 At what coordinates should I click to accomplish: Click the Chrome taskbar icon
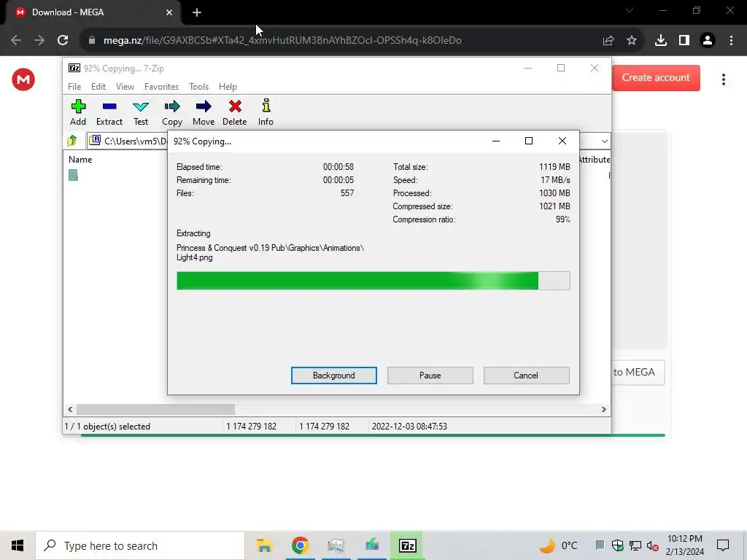click(x=300, y=545)
